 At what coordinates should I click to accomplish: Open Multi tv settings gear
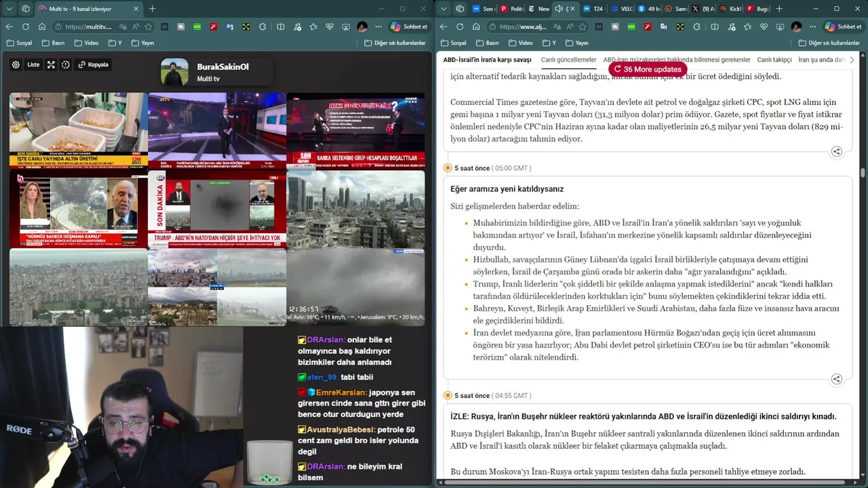click(x=16, y=65)
